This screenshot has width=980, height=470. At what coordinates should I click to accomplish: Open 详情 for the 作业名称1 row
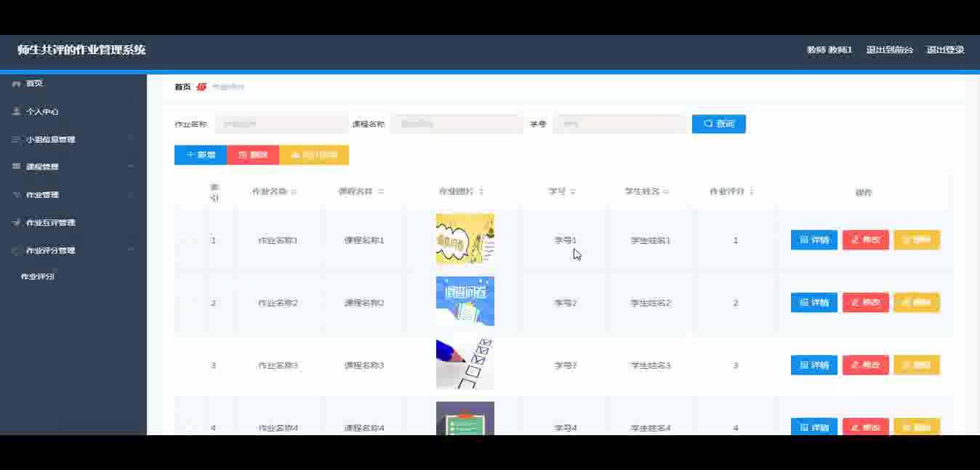(x=814, y=240)
